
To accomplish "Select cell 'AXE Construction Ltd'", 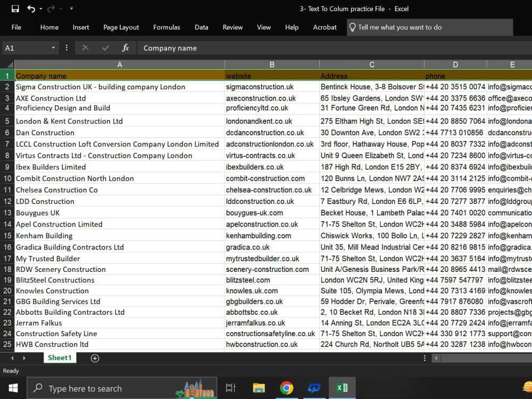I will pos(119,98).
